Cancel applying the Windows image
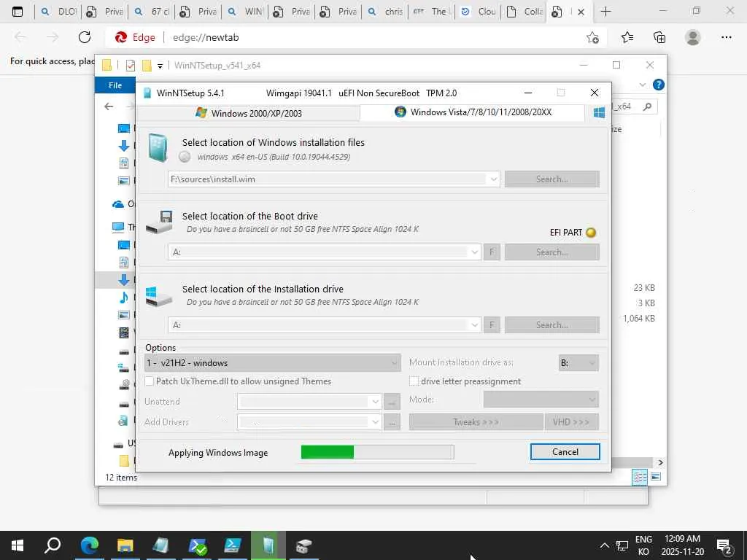This screenshot has width=747, height=560. 565,452
